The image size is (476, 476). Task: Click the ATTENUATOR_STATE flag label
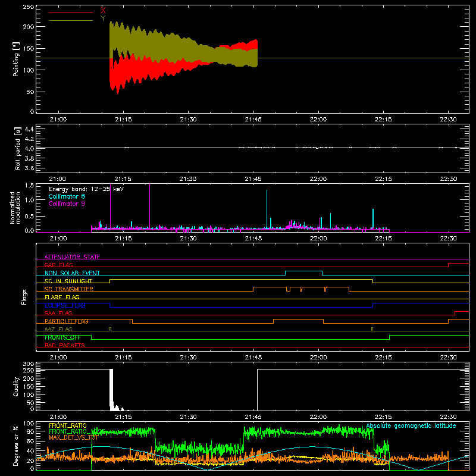(x=72, y=257)
